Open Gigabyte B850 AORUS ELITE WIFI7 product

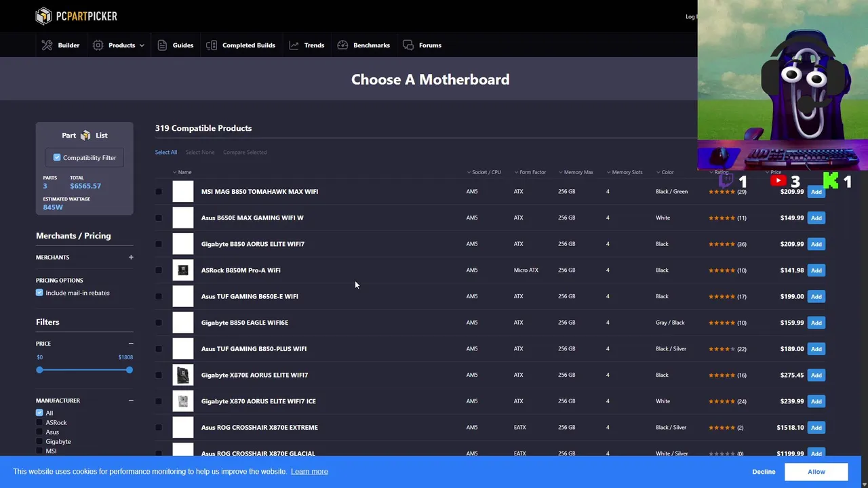[253, 244]
